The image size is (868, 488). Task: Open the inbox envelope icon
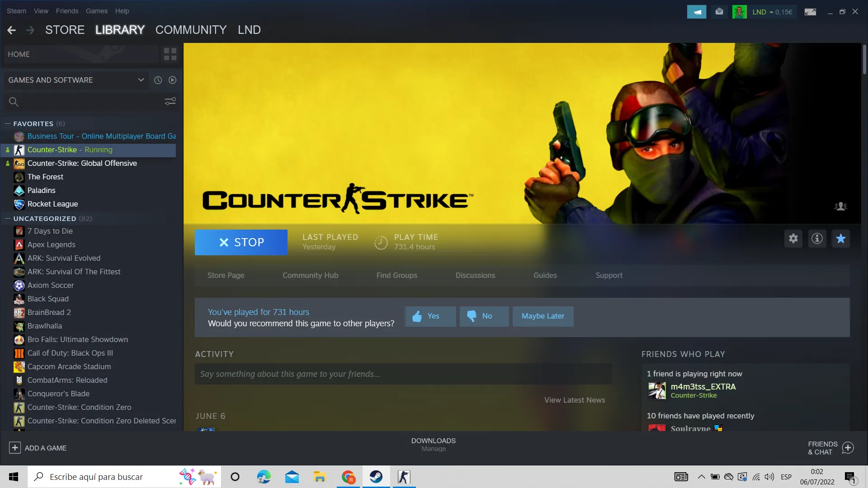[719, 12]
